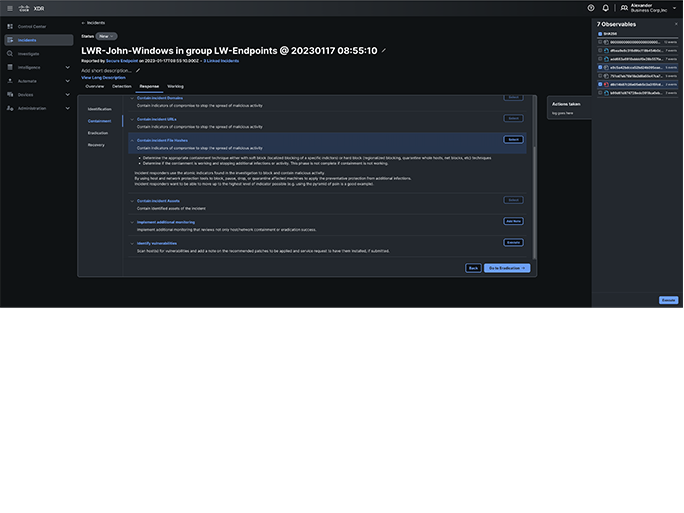Click the back arrow to Incidents

pos(83,22)
